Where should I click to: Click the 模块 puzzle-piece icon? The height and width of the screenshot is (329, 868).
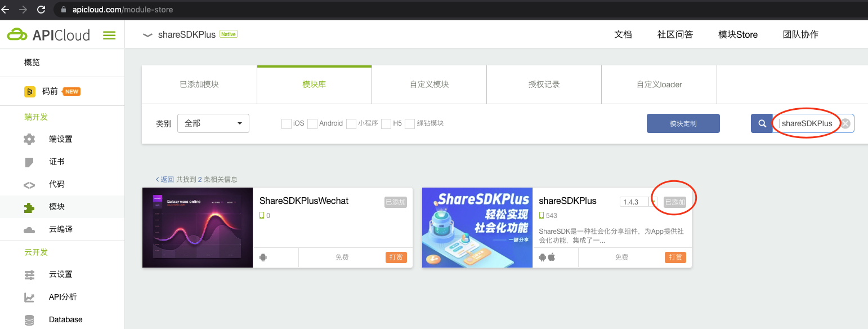pyautogui.click(x=29, y=207)
